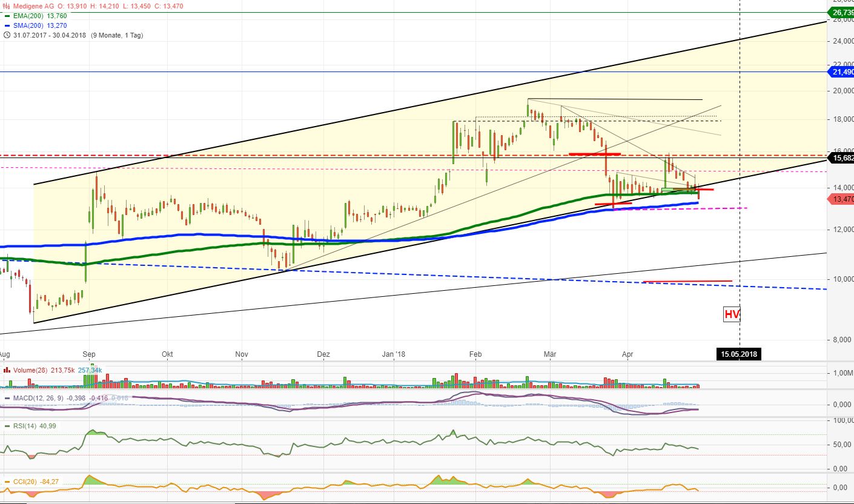Toggle SMA(200) visibility via its legend label

point(28,25)
